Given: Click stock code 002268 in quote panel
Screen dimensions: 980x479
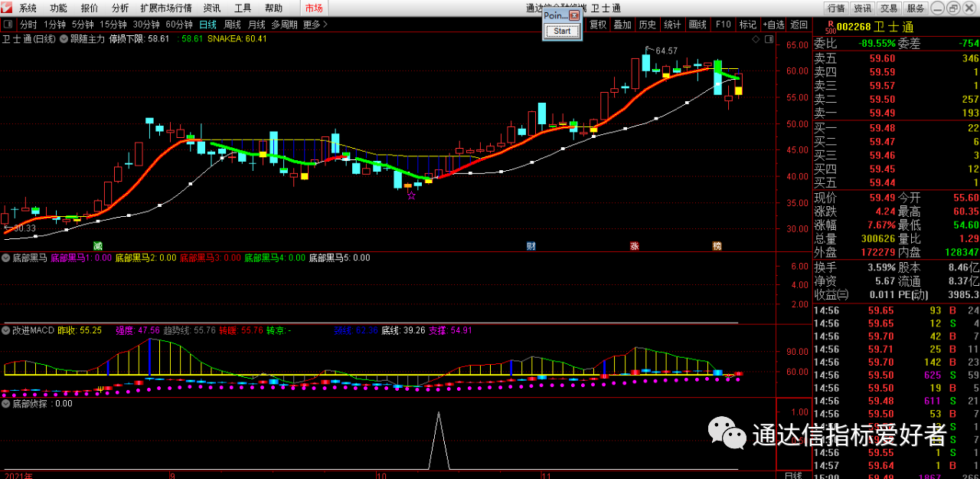Looking at the screenshot, I should 854,28.
